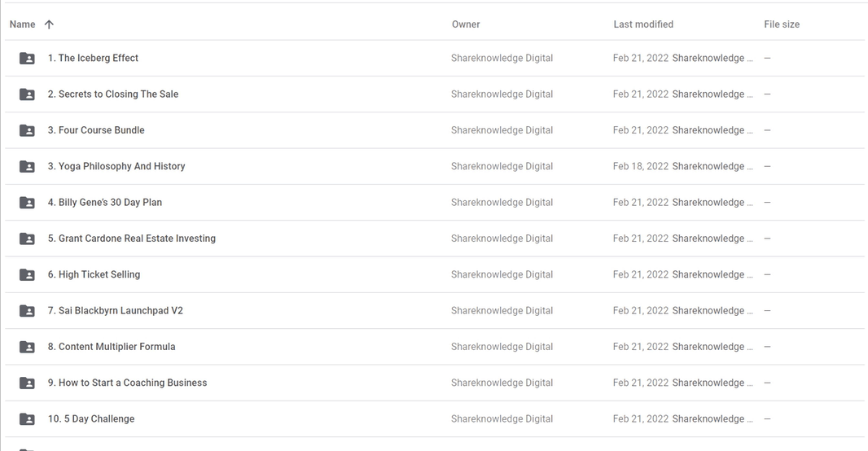Open How to Start a Coaching Business
This screenshot has width=868, height=451.
127,383
